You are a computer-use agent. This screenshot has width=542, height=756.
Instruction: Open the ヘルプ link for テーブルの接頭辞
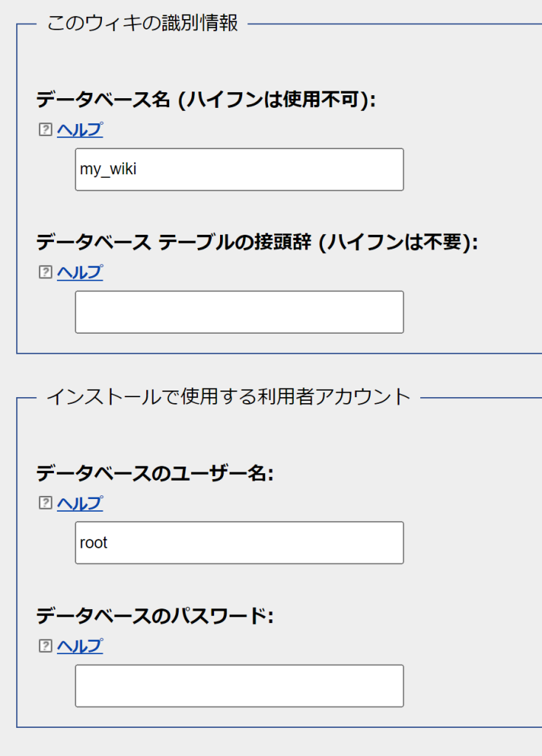80,272
